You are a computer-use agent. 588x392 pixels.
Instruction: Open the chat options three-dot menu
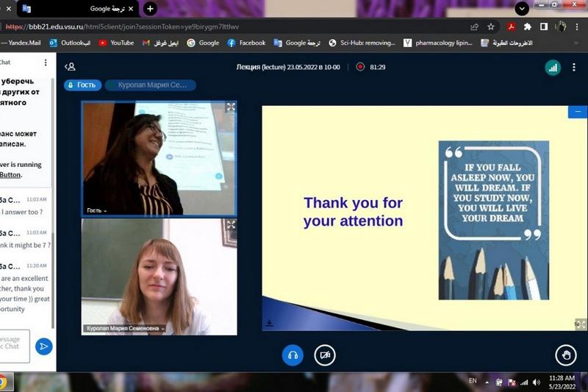pos(46,63)
